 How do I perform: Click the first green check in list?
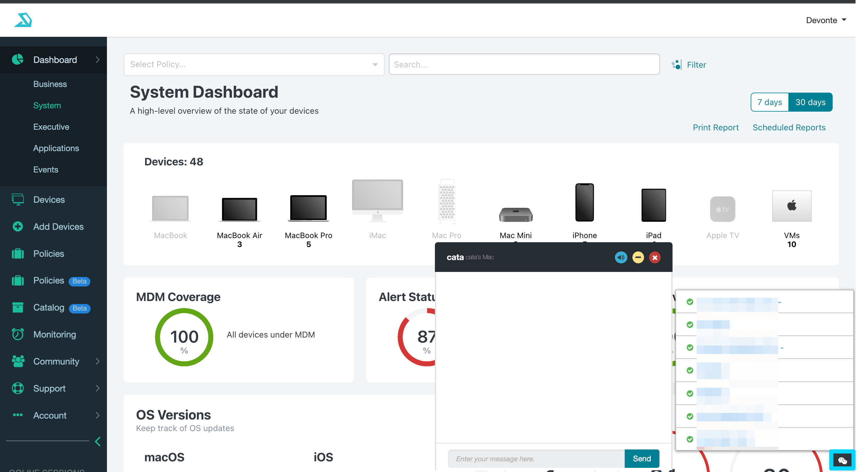click(x=690, y=301)
